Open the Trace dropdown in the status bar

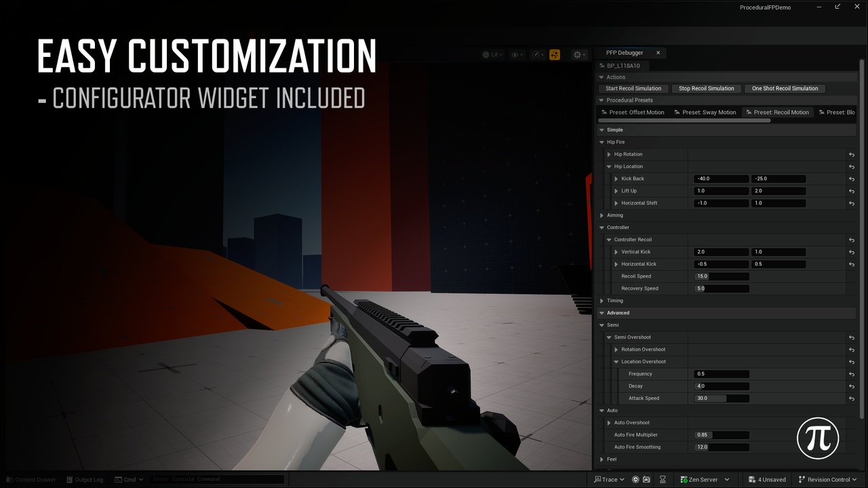point(609,480)
